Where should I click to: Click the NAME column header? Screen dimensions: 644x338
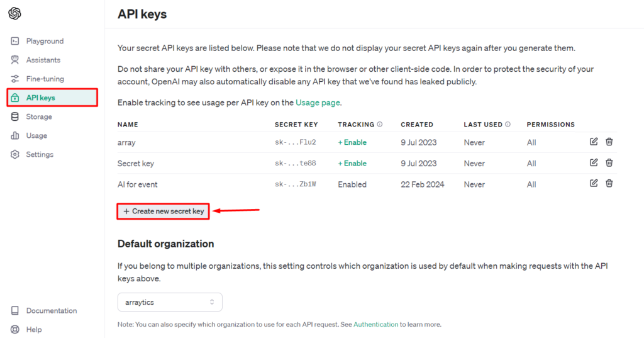[x=128, y=125]
